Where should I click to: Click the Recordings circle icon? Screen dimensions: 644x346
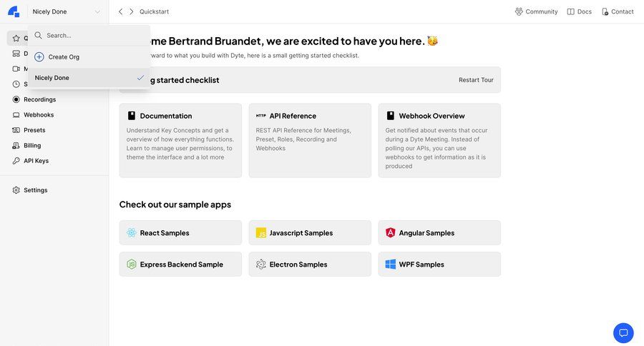point(16,99)
